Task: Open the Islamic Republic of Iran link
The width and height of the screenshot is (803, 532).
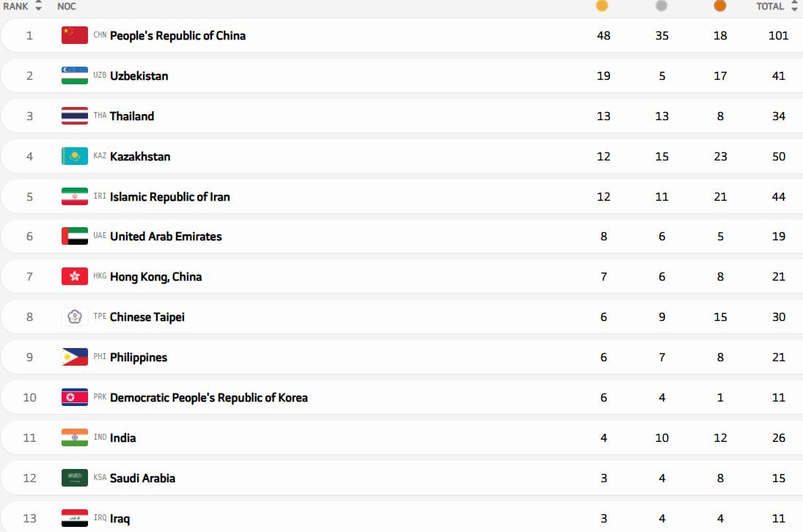Action: click(x=169, y=196)
